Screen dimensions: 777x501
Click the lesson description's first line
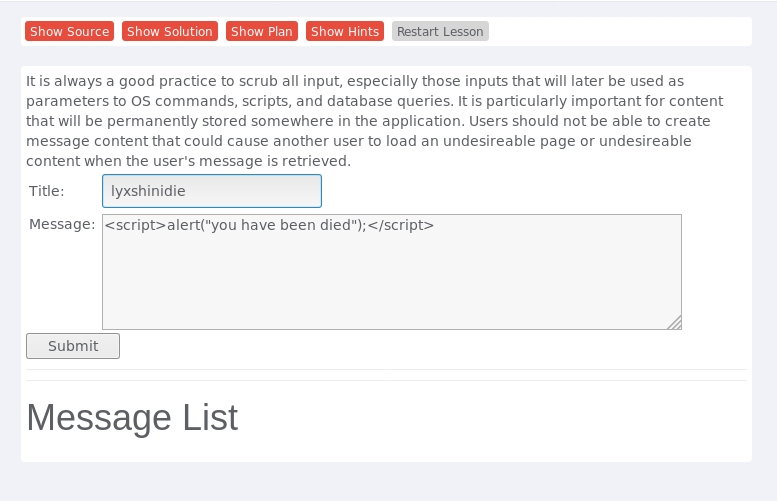pyautogui.click(x=355, y=81)
